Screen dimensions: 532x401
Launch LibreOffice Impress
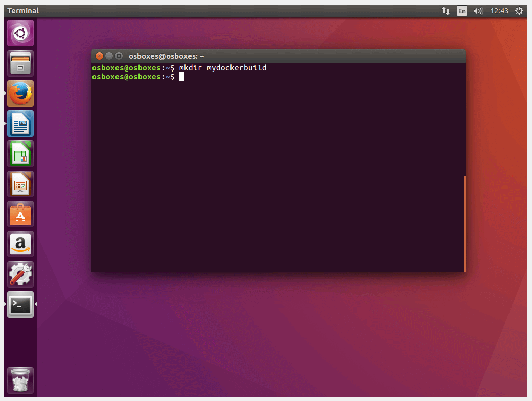click(20, 184)
